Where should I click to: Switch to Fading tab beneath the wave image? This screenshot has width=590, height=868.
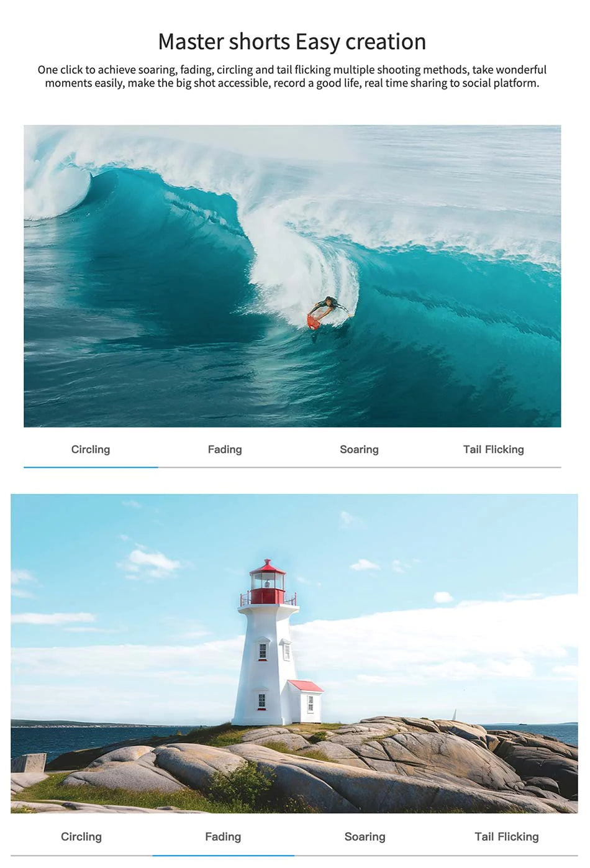[x=225, y=449]
